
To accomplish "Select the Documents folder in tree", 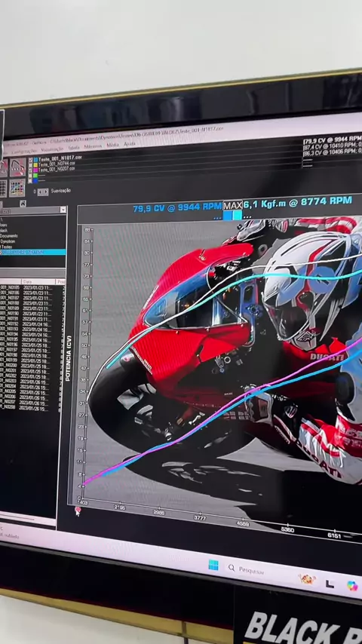I will pos(9,236).
